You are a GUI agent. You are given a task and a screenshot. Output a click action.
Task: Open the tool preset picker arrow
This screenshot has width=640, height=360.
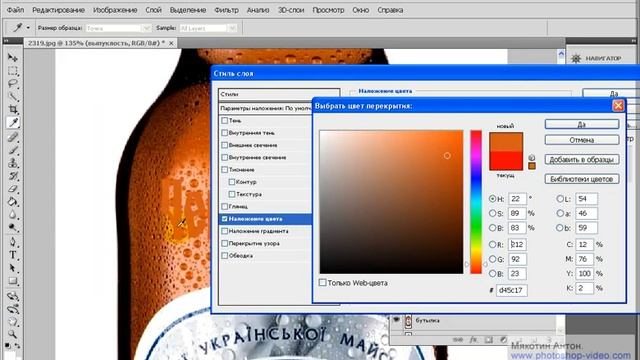[x=28, y=28]
